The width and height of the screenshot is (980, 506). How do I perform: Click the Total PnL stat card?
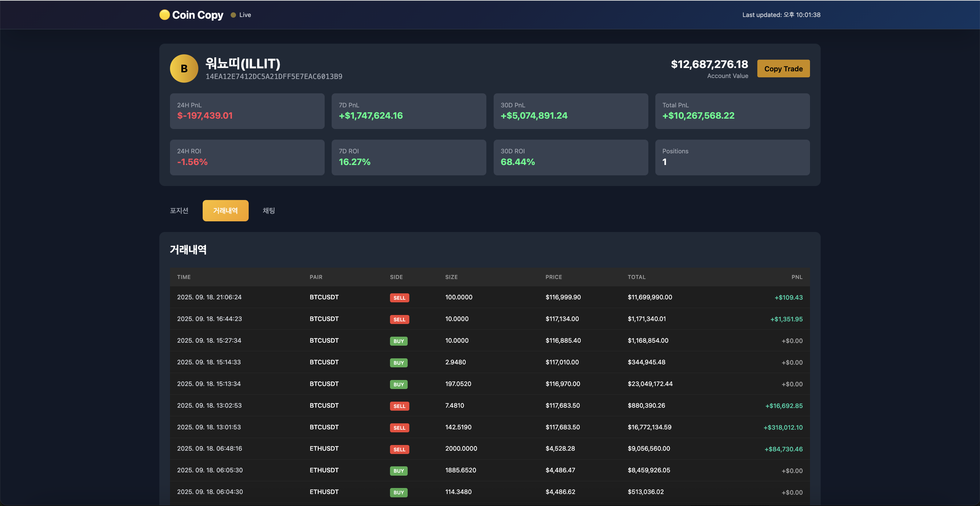click(732, 111)
